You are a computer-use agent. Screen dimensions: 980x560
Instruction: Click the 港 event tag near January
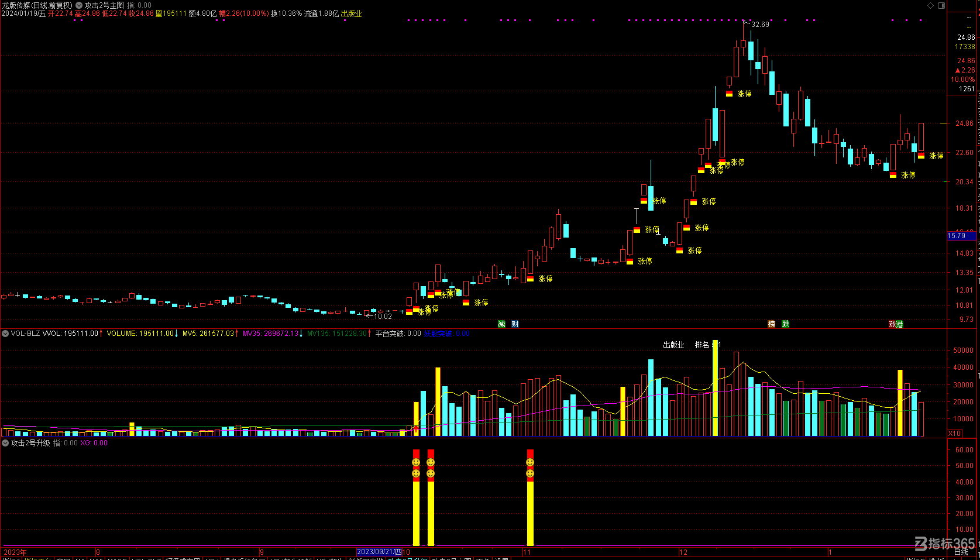coord(899,324)
